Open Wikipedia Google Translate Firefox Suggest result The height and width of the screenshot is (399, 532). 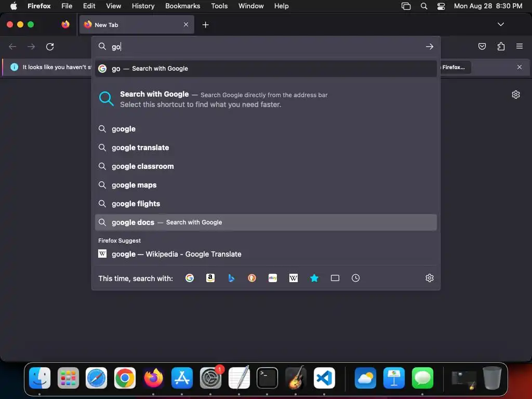tap(266, 254)
